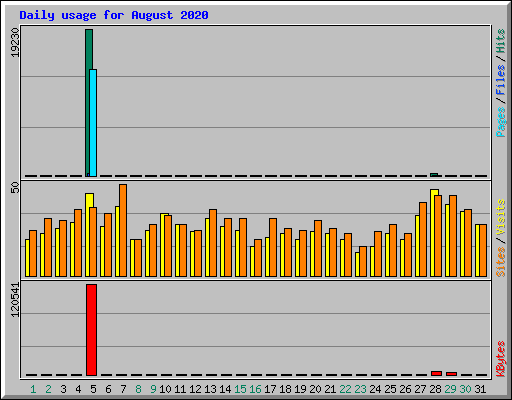Click the 'Files' legend label
The image size is (512, 400).
[501, 80]
